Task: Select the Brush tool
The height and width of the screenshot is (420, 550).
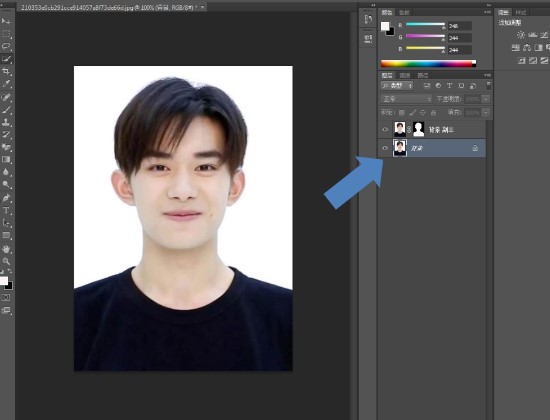Action: pos(6,110)
